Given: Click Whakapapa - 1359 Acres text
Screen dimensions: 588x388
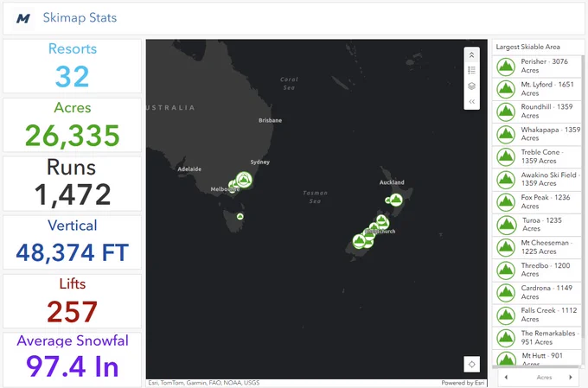Looking at the screenshot, I should click(551, 134).
